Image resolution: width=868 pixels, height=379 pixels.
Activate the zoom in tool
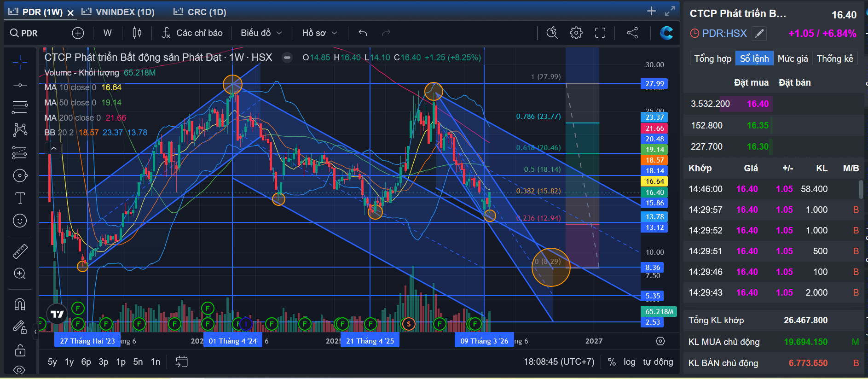click(x=20, y=274)
